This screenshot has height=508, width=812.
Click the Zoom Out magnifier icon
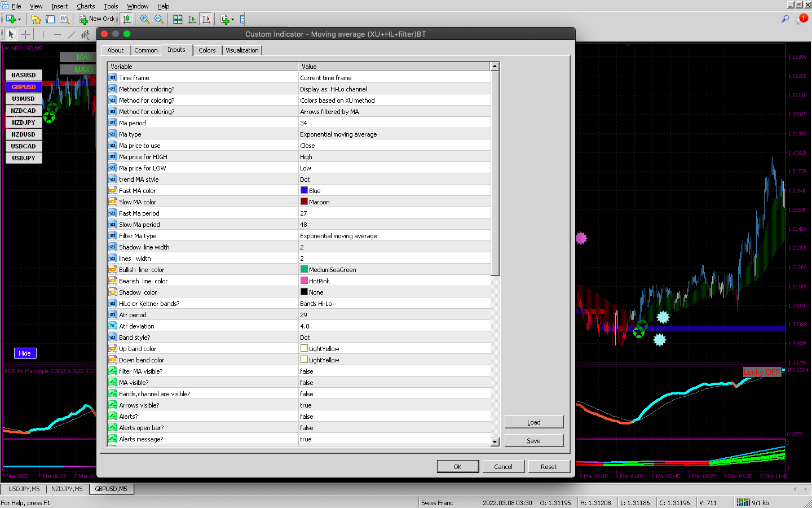point(159,19)
